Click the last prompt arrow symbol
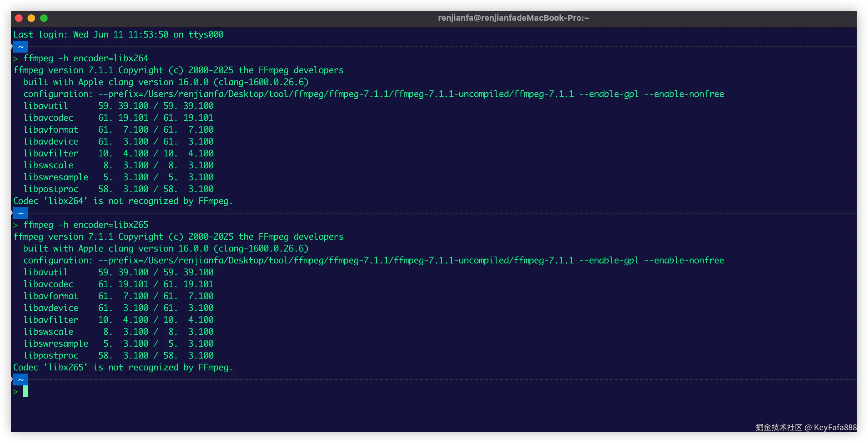This screenshot has width=868, height=443. coord(16,392)
